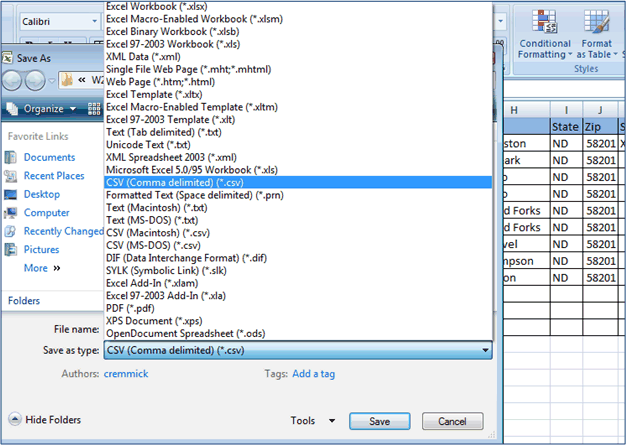Click the Back navigation arrow
This screenshot has width=626, height=445.
tap(12, 81)
